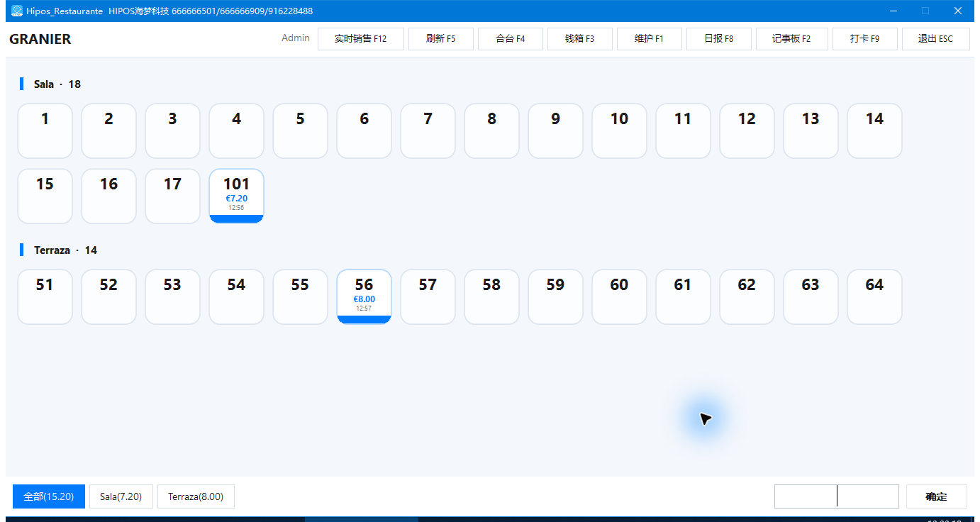
Task: Click the 'Sala · 18' section header
Action: tap(57, 84)
